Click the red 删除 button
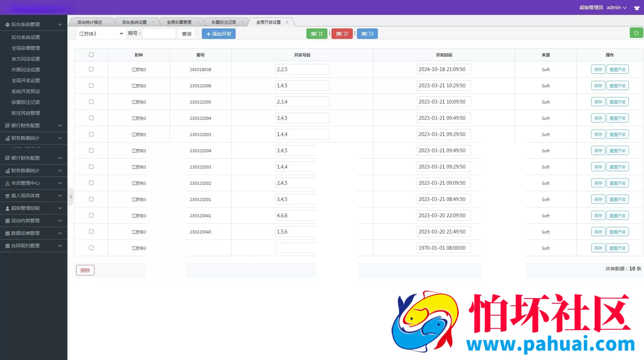The height and width of the screenshot is (360, 644). [85, 270]
